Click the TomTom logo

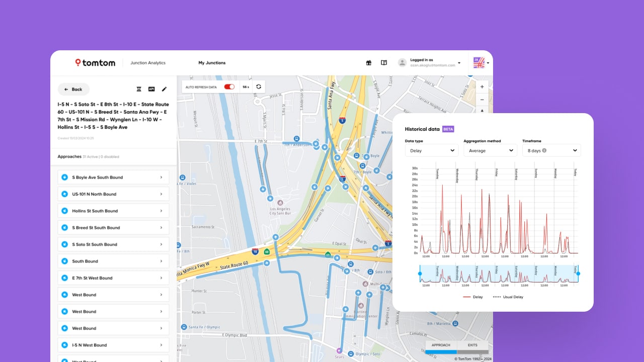point(95,63)
